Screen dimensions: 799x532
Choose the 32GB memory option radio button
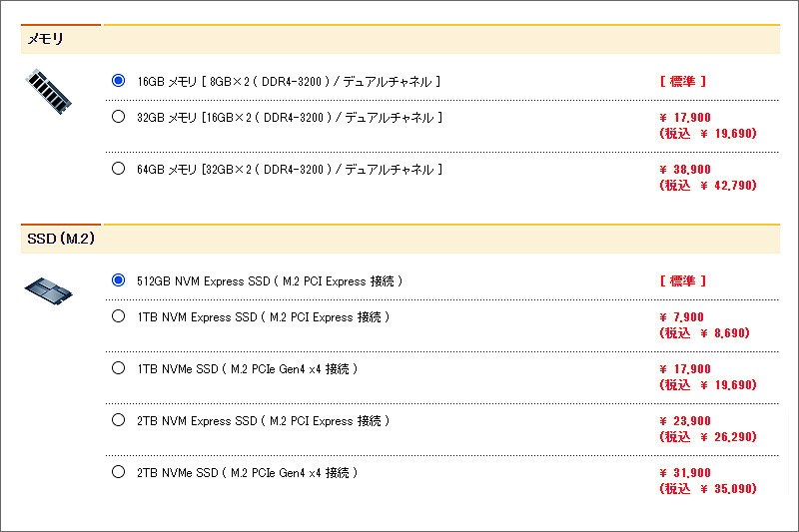[118, 117]
